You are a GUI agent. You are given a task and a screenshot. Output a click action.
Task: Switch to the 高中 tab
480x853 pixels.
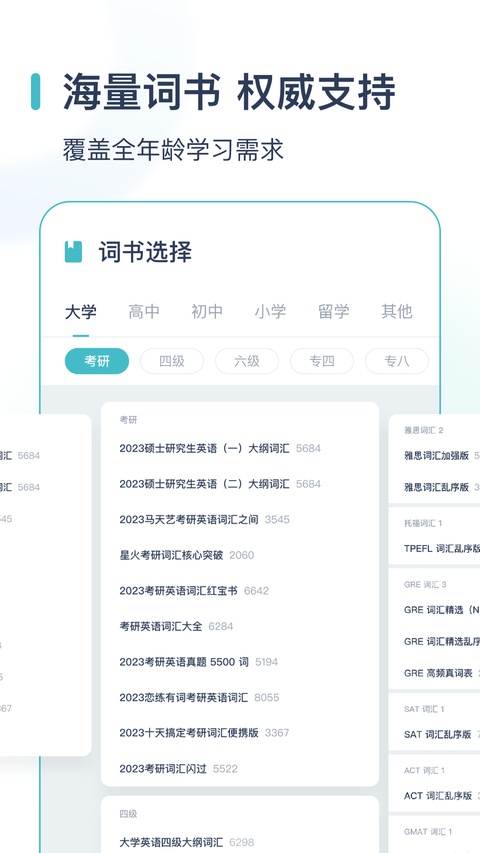(144, 312)
